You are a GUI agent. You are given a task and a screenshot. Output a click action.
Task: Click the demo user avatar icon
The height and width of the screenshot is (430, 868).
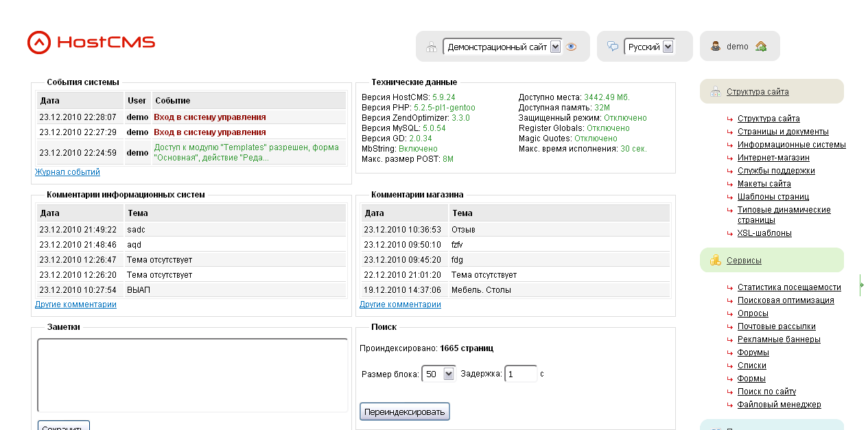[x=716, y=47]
